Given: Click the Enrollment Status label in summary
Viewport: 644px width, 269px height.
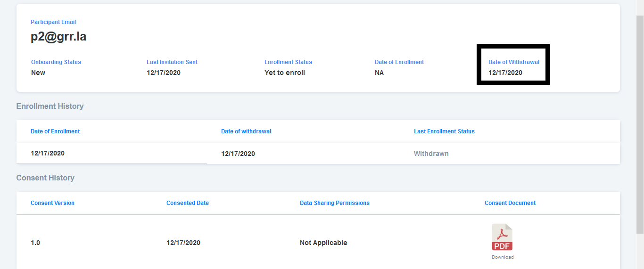Looking at the screenshot, I should 288,62.
